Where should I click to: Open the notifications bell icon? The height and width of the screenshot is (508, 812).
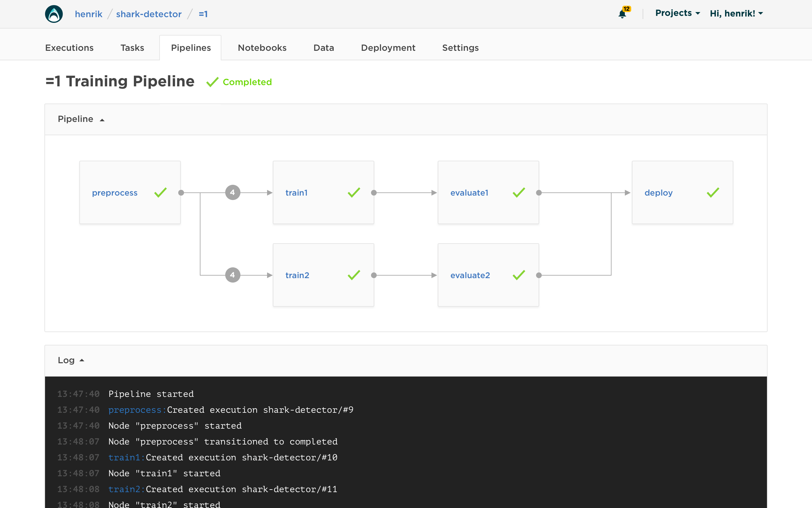click(x=622, y=14)
